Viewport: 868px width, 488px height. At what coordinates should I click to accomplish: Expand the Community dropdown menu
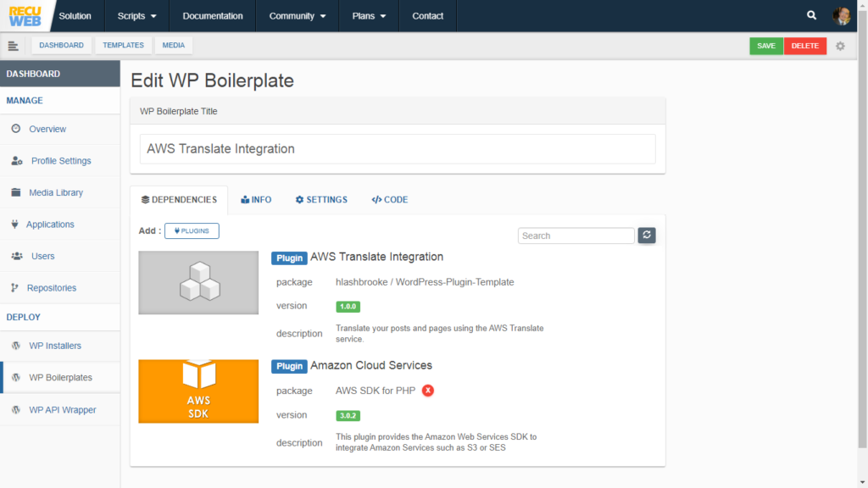pyautogui.click(x=298, y=16)
